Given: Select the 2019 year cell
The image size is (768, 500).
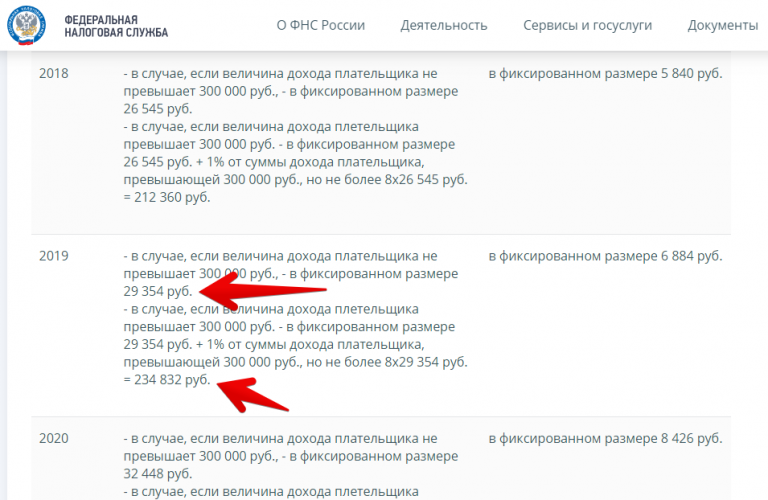Looking at the screenshot, I should [54, 256].
